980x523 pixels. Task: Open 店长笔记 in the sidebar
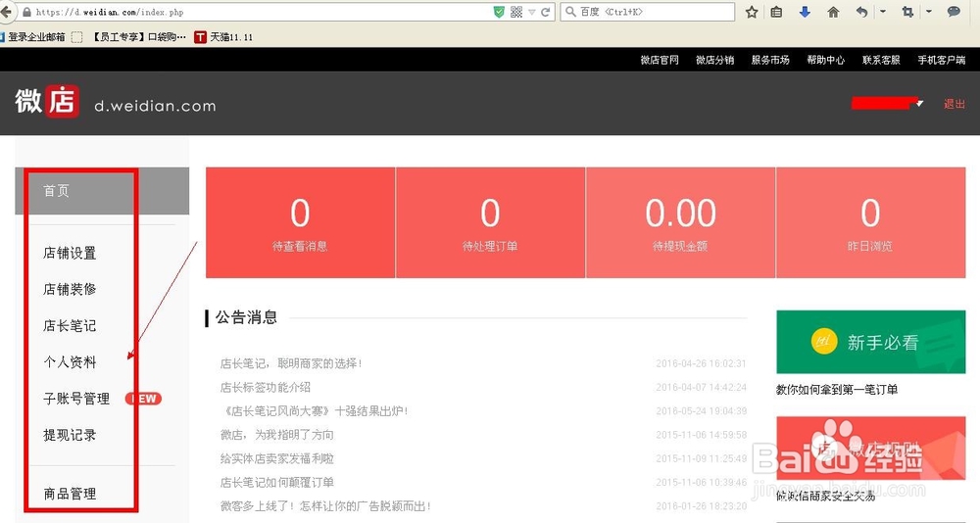[70, 325]
